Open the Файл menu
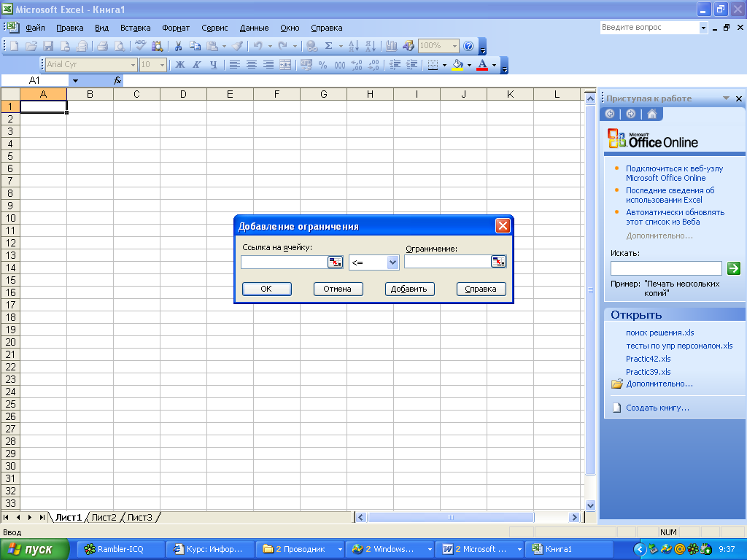Viewport: 747px width, 560px height. 35,28
